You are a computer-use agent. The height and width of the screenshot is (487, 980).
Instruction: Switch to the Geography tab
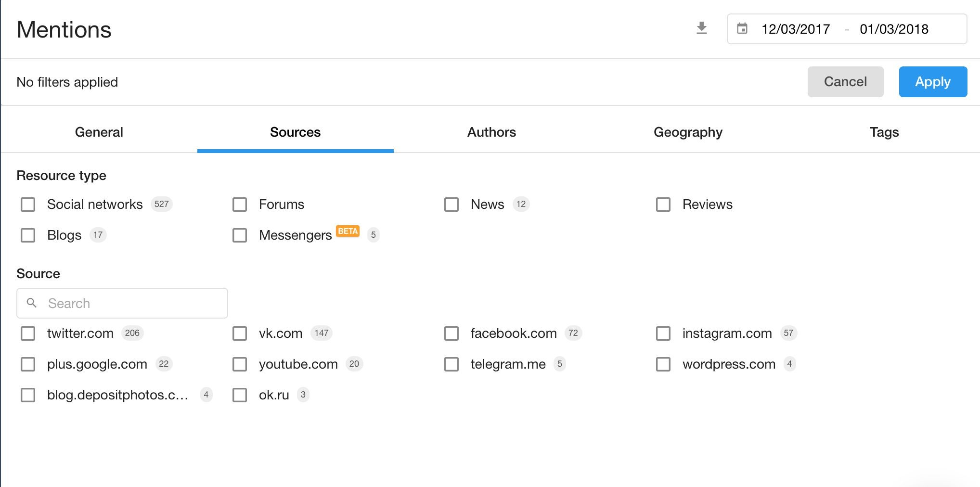click(x=688, y=132)
